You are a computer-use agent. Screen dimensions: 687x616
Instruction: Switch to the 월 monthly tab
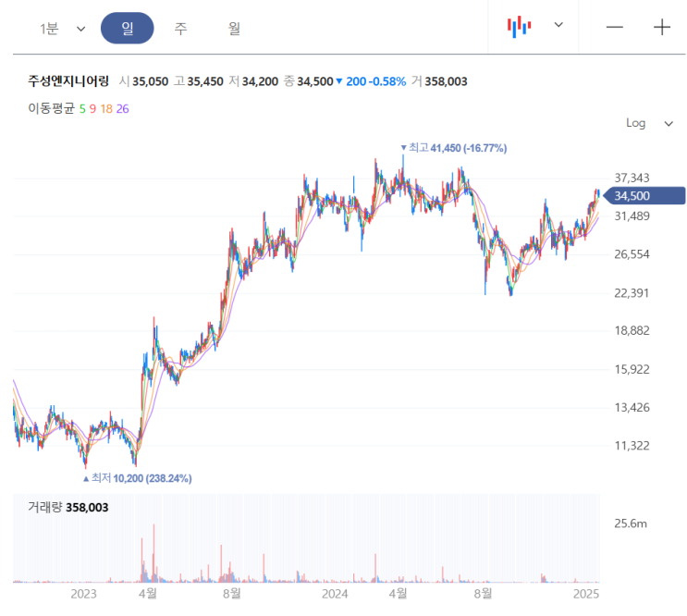click(x=234, y=29)
